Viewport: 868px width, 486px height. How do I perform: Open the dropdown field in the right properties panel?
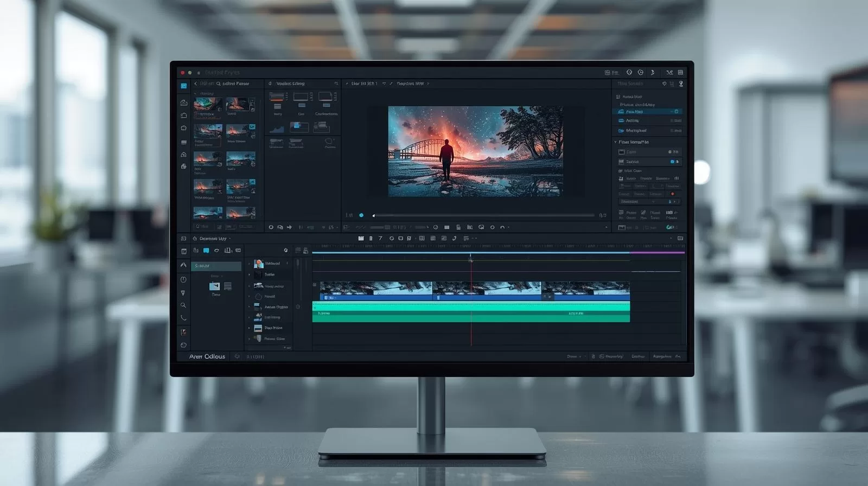[637, 201]
